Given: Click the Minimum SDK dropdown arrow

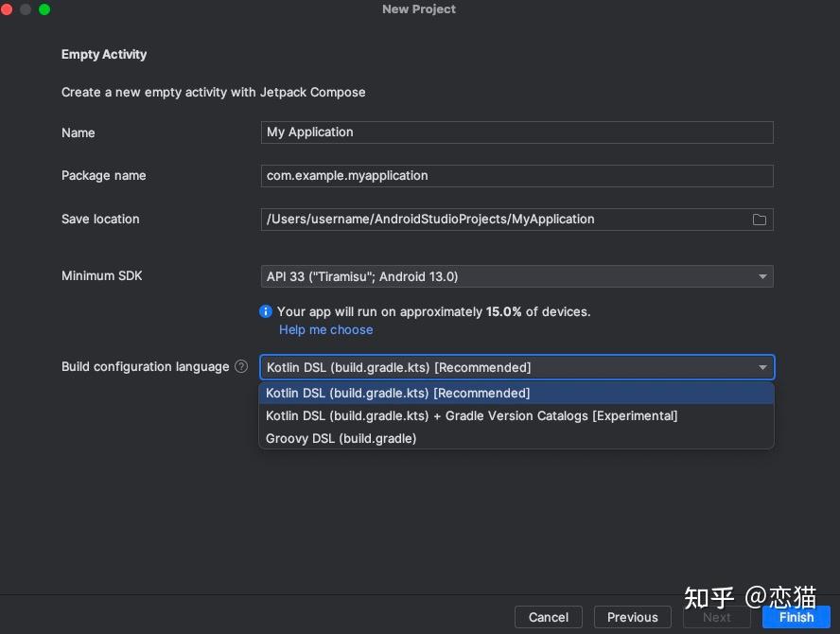Looking at the screenshot, I should click(762, 276).
